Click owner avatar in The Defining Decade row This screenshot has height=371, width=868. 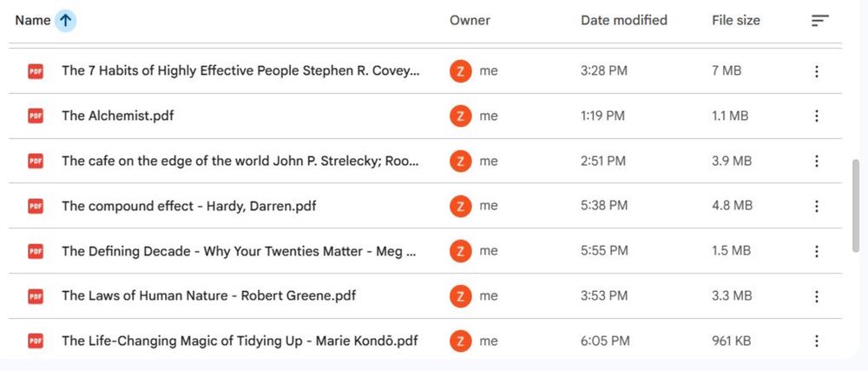(460, 251)
